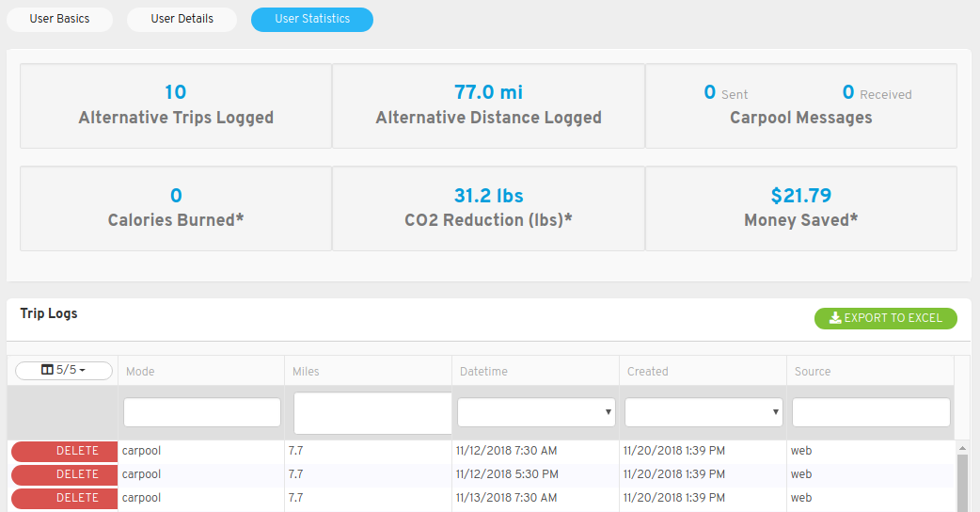Image resolution: width=980 pixels, height=512 pixels.
Task: Focus the Mode filter input field
Action: pyautogui.click(x=202, y=412)
